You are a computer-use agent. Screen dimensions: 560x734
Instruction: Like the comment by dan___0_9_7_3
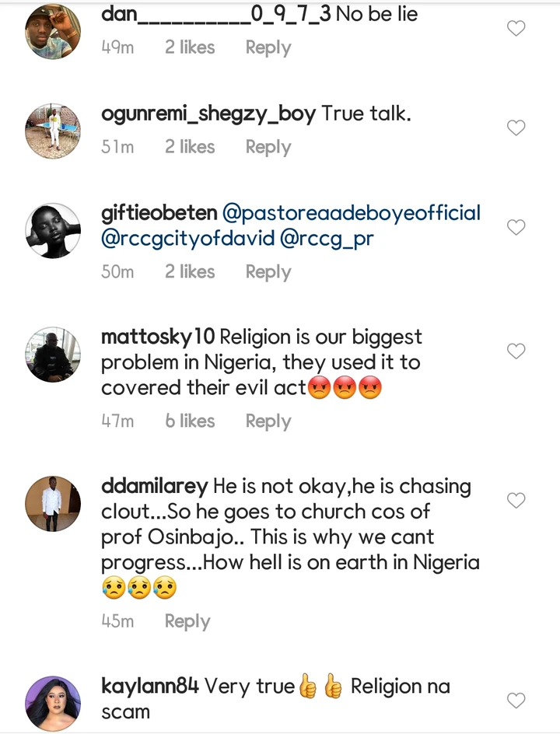[516, 29]
